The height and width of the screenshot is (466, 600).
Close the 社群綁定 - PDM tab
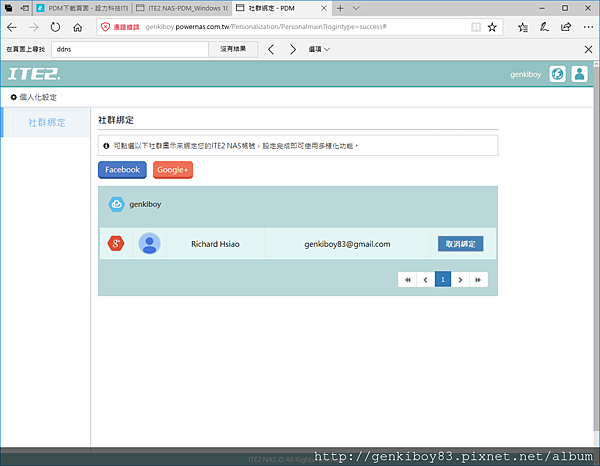click(x=324, y=8)
